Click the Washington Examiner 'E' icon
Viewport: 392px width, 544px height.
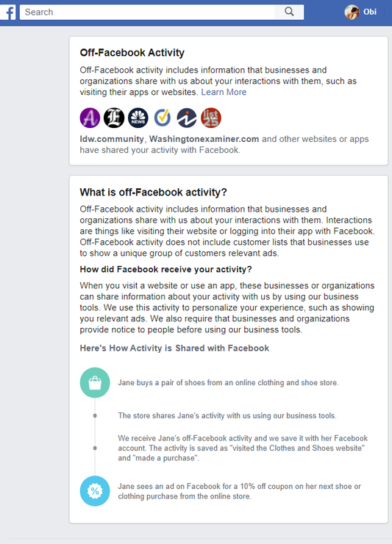pyautogui.click(x=114, y=118)
